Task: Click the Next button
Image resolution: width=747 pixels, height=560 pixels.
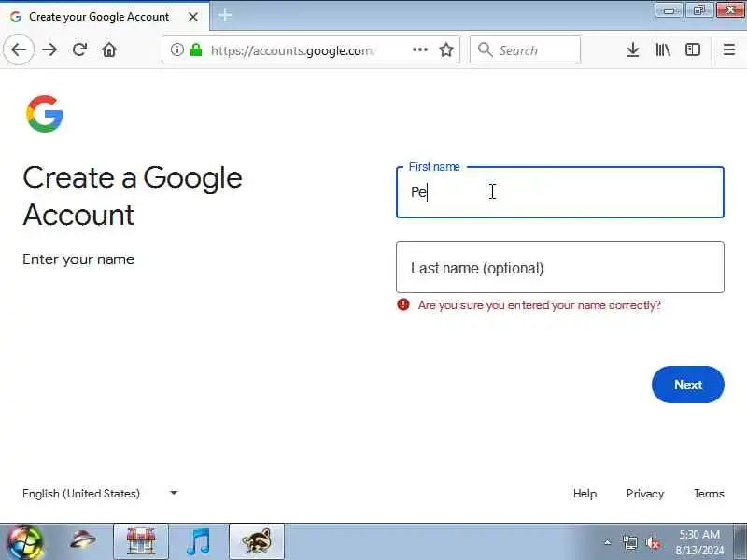Action: point(687,385)
